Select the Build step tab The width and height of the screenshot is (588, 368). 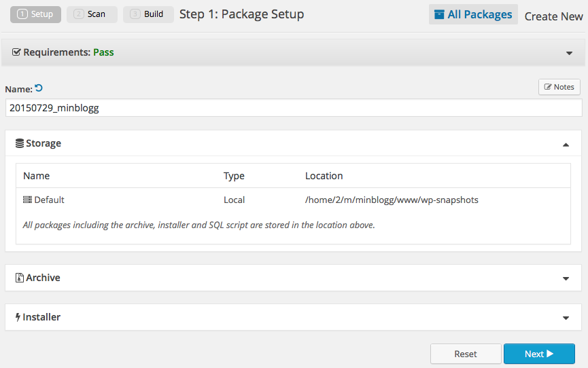click(x=148, y=14)
